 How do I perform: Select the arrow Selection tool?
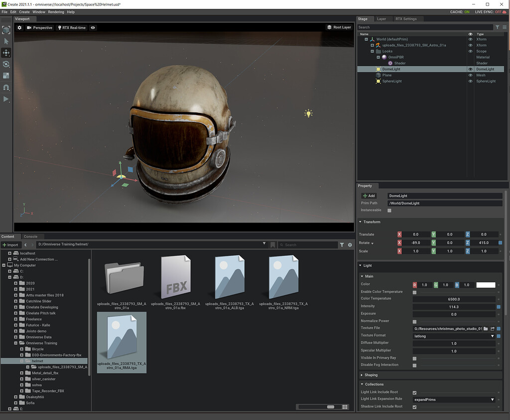click(6, 41)
